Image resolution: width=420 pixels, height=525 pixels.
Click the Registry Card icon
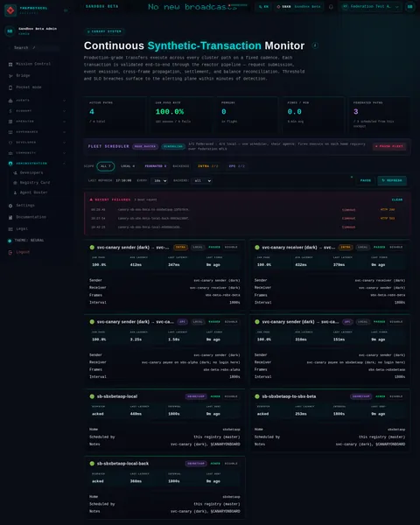point(15,183)
